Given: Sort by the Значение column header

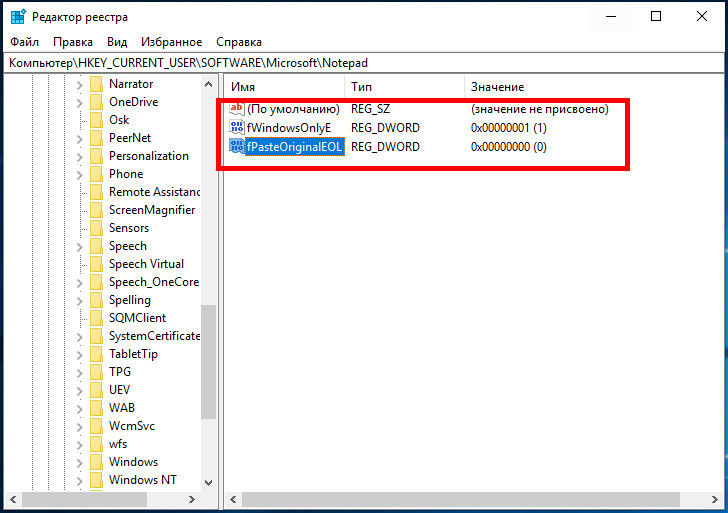Looking at the screenshot, I should coord(592,87).
